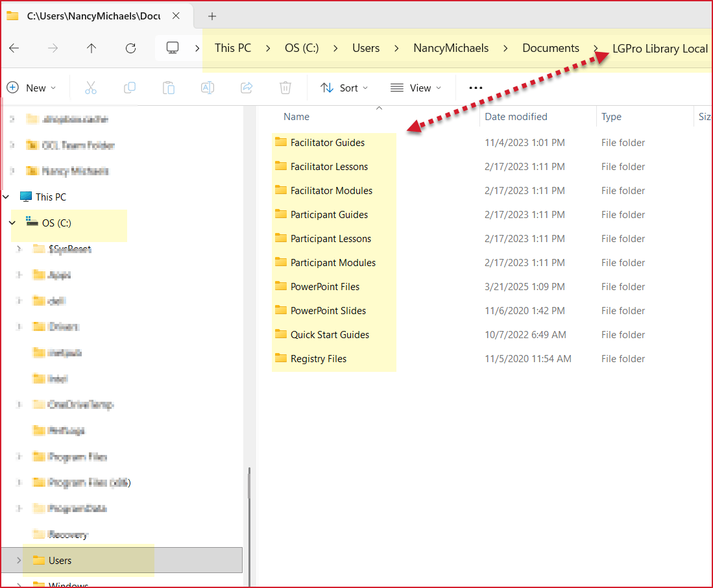Expand the Users folder tree node
The image size is (713, 588).
pyautogui.click(x=19, y=560)
